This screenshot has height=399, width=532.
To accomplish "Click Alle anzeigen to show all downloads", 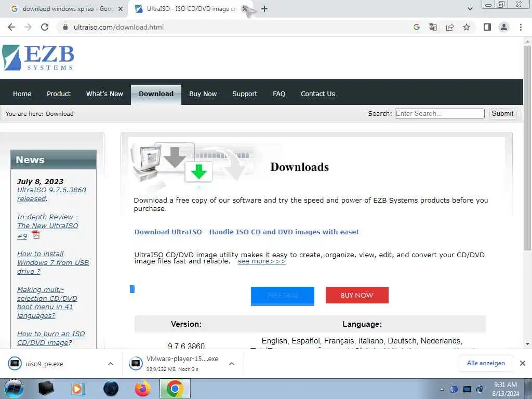I will pos(486,363).
